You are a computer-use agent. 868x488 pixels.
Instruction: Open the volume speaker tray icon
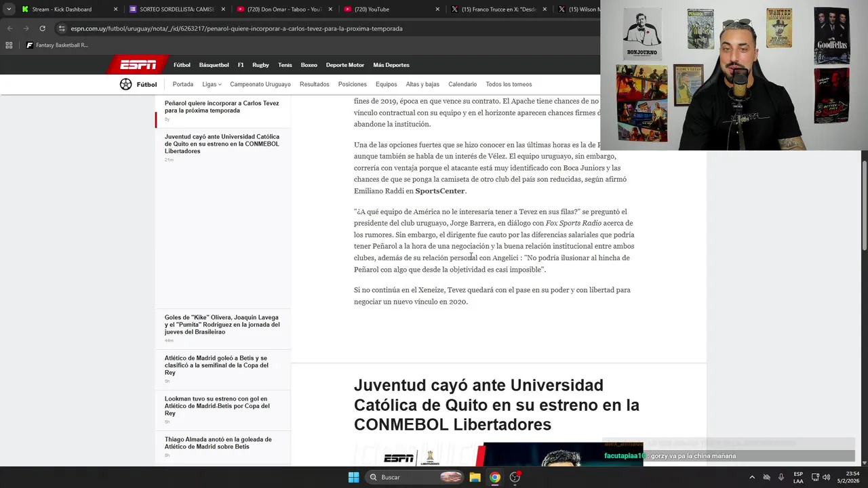tap(826, 477)
